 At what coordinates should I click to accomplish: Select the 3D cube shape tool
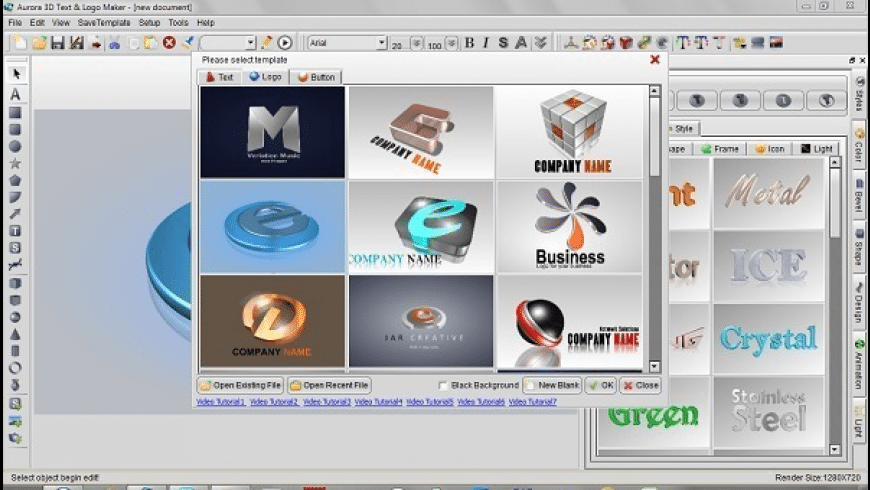[16, 283]
